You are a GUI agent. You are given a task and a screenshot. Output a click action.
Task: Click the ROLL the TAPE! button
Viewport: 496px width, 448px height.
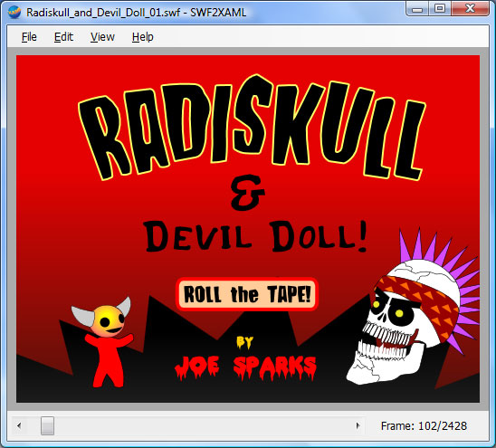point(247,294)
